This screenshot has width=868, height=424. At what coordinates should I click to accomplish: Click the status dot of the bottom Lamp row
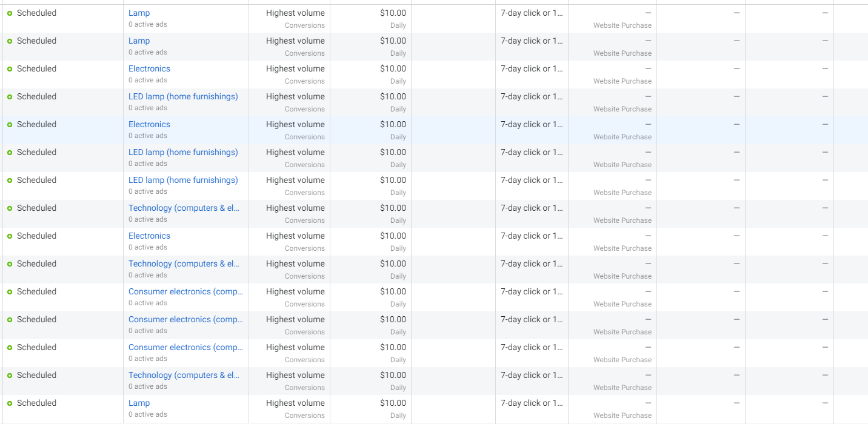coord(10,403)
